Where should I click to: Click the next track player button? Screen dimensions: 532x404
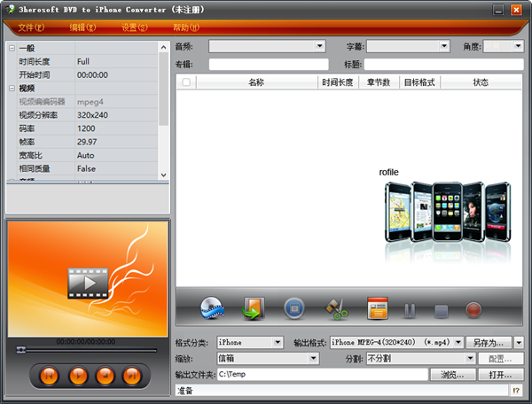(132, 376)
